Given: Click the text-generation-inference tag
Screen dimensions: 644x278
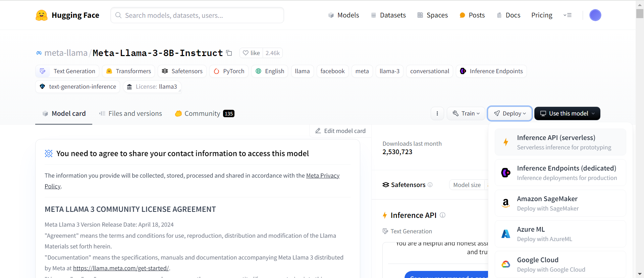Looking at the screenshot, I should (78, 87).
